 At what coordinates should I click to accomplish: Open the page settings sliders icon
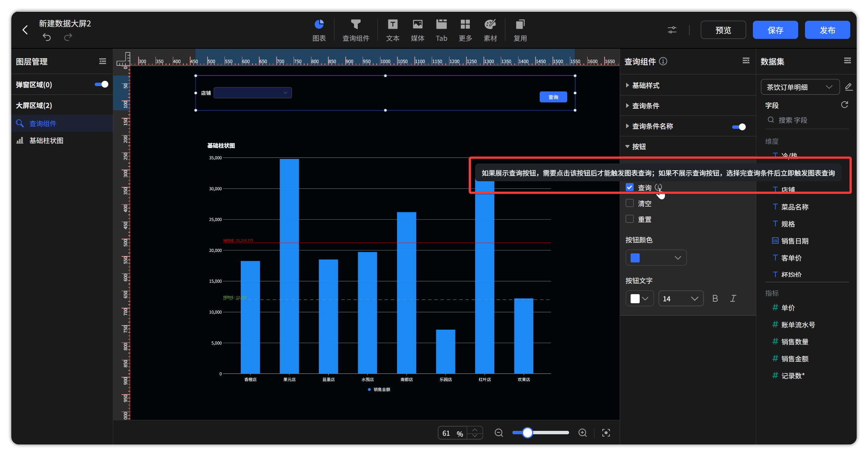672,30
